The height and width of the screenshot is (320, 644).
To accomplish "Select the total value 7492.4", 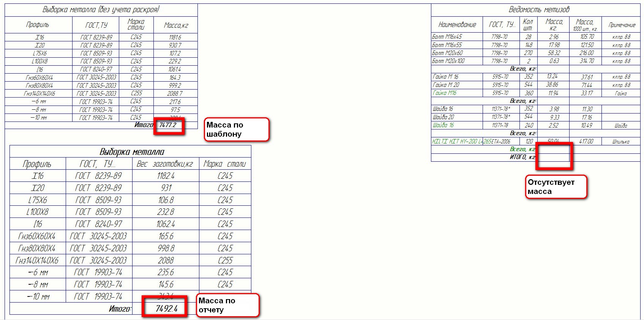I will 166,309.
